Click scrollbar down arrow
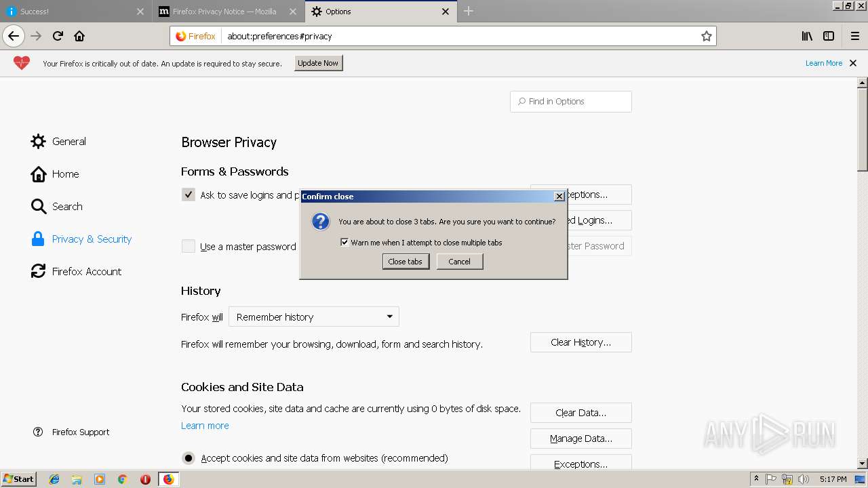The height and width of the screenshot is (488, 868). coord(862,464)
